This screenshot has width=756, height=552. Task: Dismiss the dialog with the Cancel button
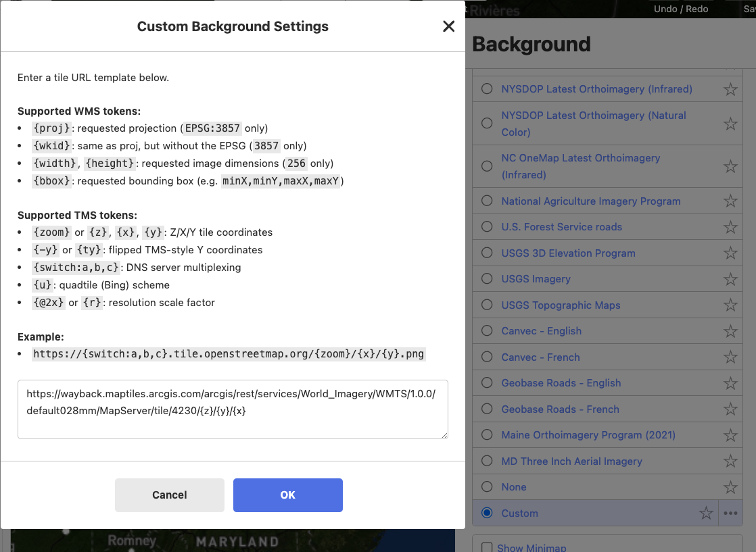[x=169, y=495]
